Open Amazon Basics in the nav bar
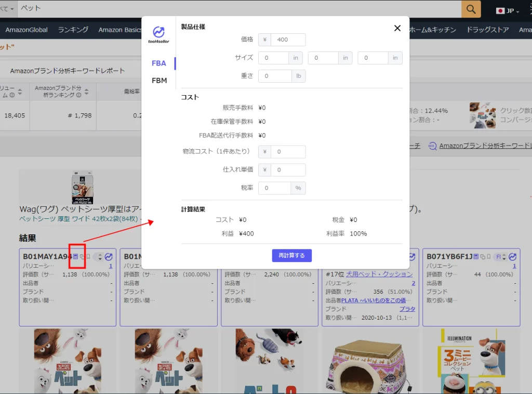Image resolution: width=532 pixels, height=394 pixels. (x=120, y=30)
